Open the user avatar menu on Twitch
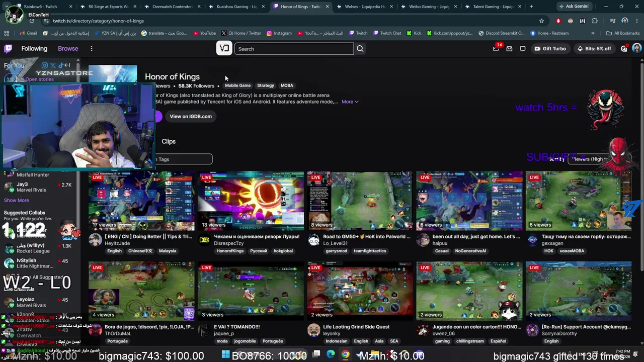 point(637,48)
